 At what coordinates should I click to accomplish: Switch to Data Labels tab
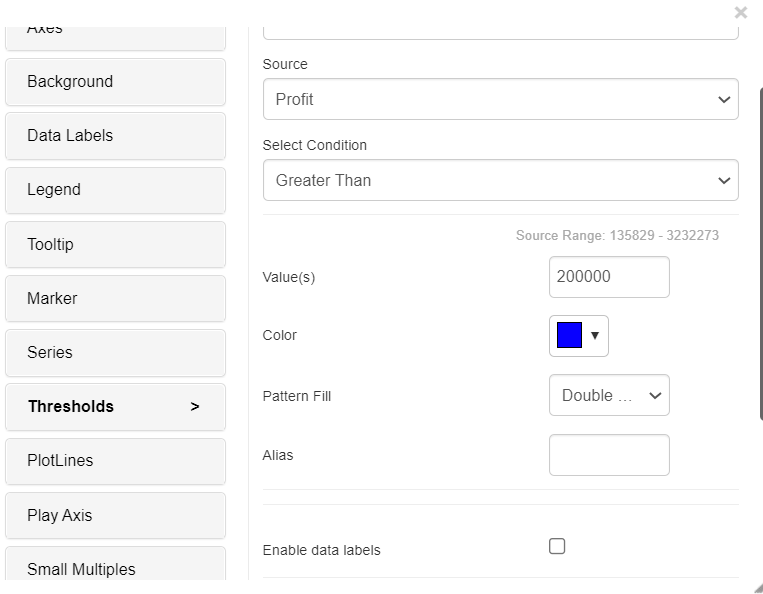pyautogui.click(x=115, y=136)
